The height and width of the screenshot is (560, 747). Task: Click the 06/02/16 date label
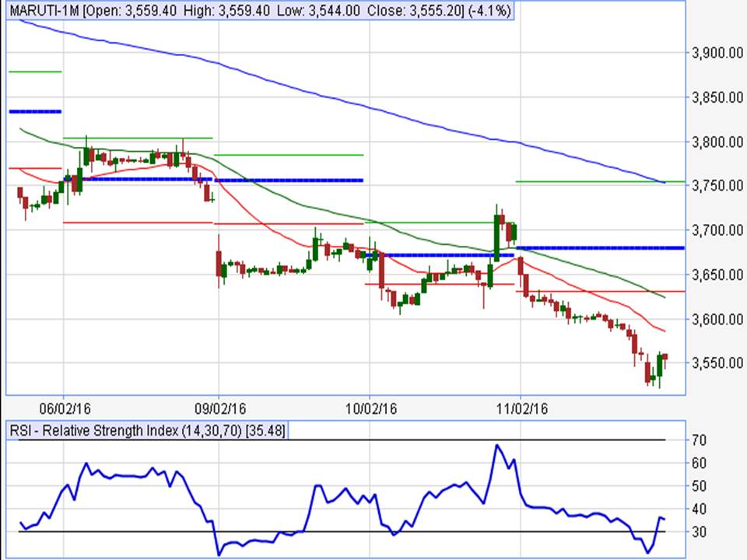[65, 408]
